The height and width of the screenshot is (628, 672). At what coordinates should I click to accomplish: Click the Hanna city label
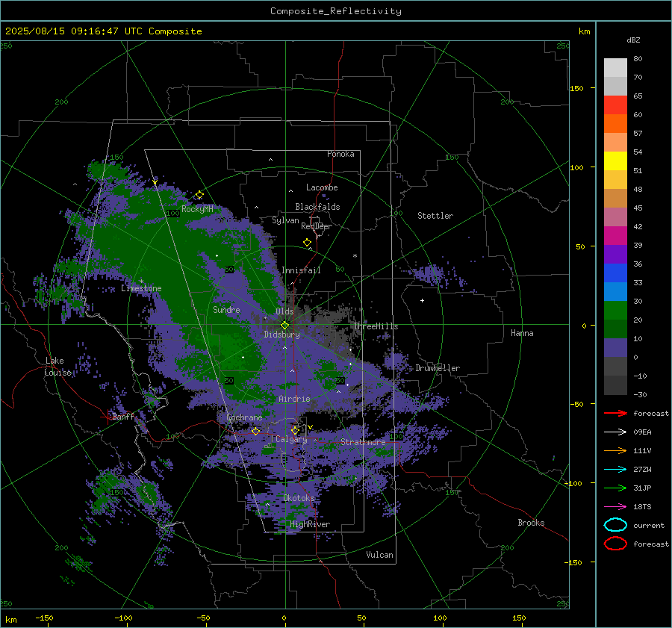pyautogui.click(x=522, y=333)
